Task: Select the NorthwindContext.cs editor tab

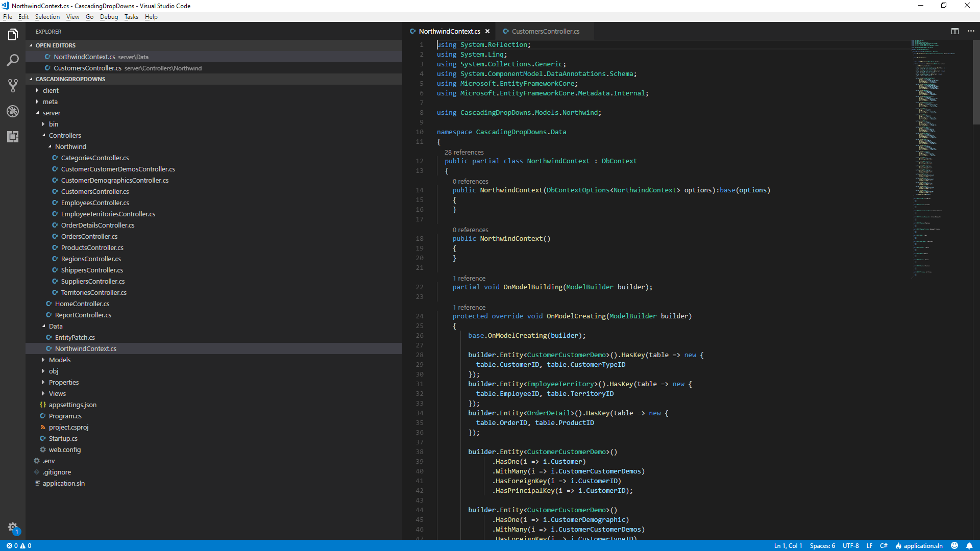Action: [449, 31]
